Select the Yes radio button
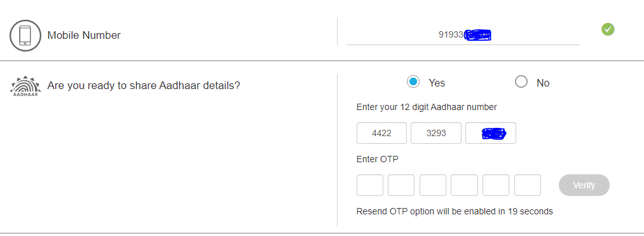Image resolution: width=644 pixels, height=236 pixels. coord(413,82)
